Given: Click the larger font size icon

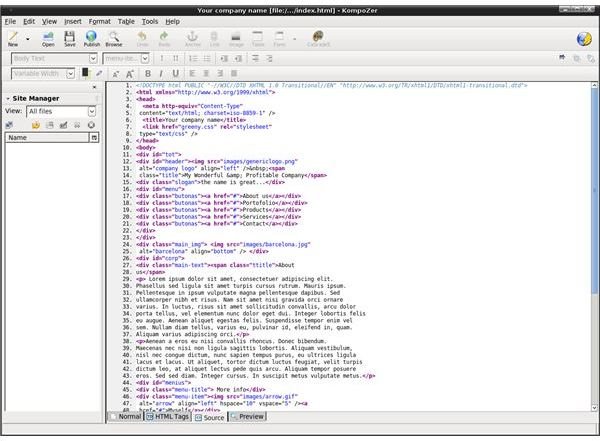Looking at the screenshot, I should point(130,74).
